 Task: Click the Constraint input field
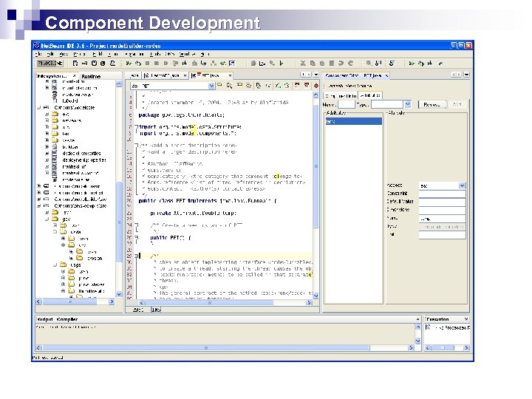[442, 194]
